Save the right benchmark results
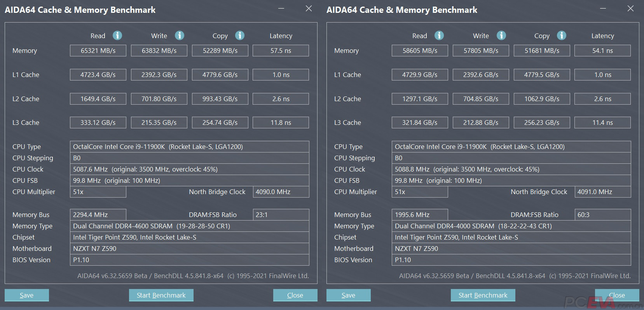 pyautogui.click(x=349, y=295)
